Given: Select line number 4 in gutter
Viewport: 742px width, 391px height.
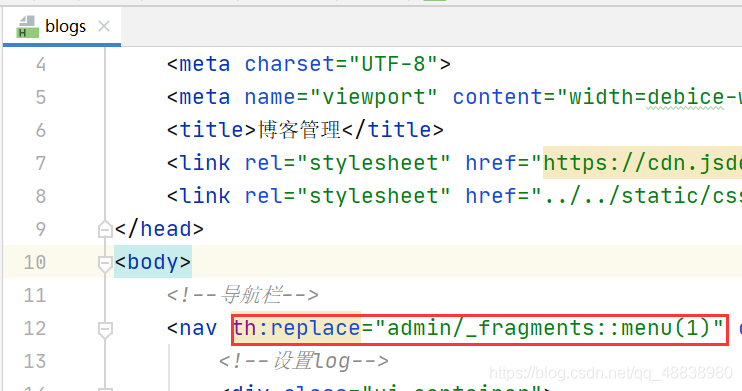Looking at the screenshot, I should point(41,64).
